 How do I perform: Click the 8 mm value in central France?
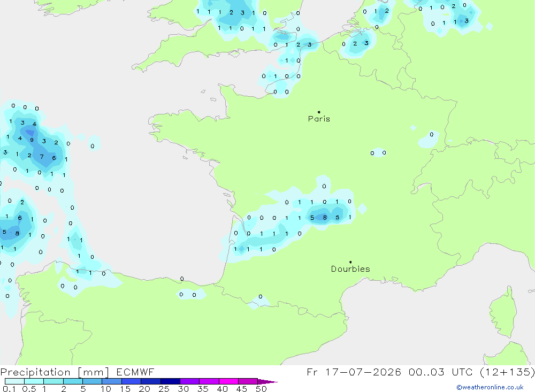(325, 217)
